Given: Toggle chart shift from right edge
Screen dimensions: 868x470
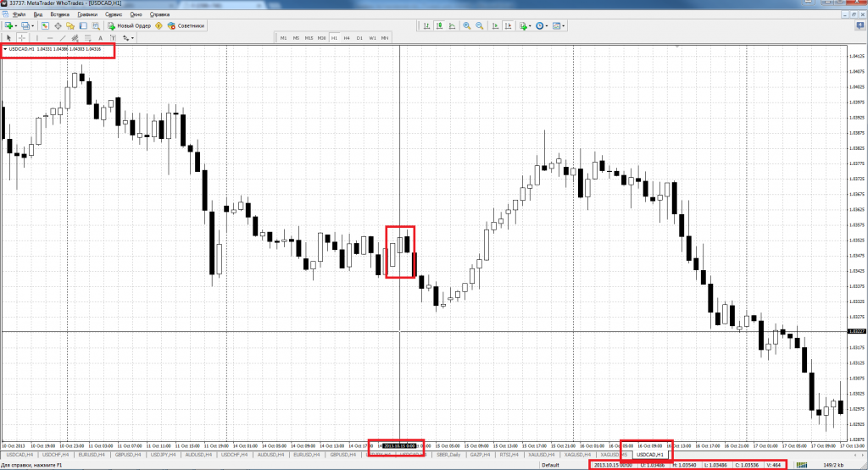Looking at the screenshot, I should point(508,26).
